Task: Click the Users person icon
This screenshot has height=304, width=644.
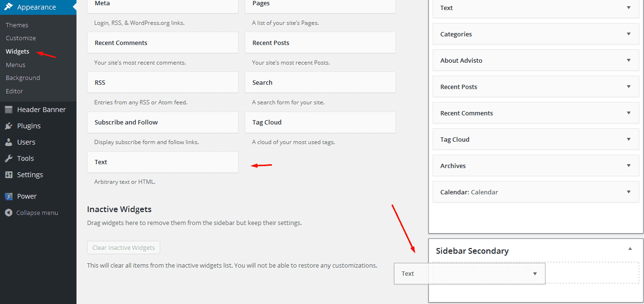Action: coord(9,142)
